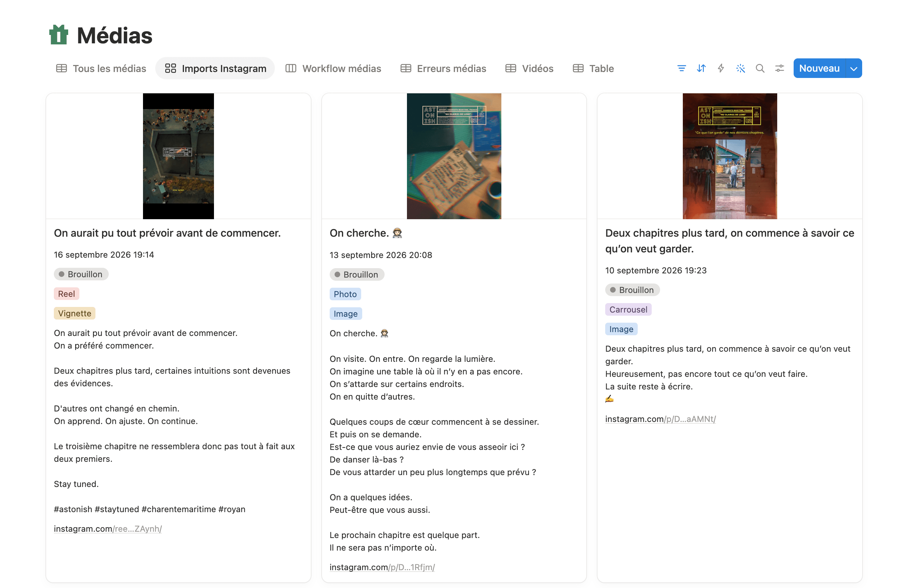923x588 pixels.
Task: Select the Imports Instagram tab
Action: [x=215, y=68]
